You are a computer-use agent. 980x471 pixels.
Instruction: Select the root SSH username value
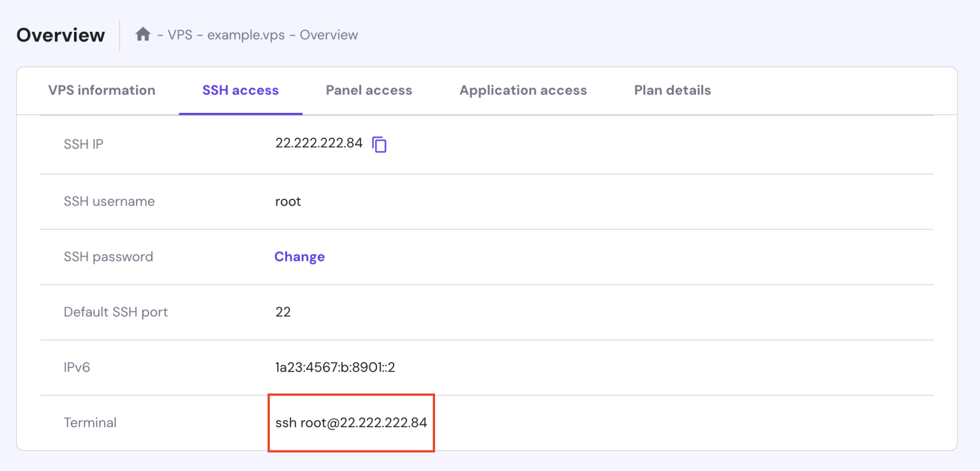[288, 201]
